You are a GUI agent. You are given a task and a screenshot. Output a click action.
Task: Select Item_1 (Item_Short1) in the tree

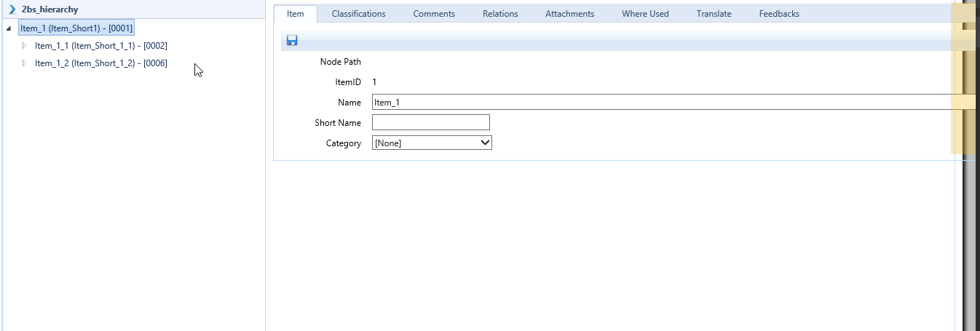(76, 28)
